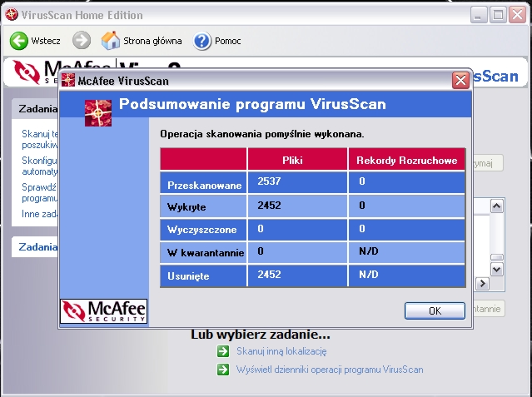Image resolution: width=532 pixels, height=397 pixels.
Task: Click the scrollbar down arrow in background list
Action: pyautogui.click(x=497, y=270)
